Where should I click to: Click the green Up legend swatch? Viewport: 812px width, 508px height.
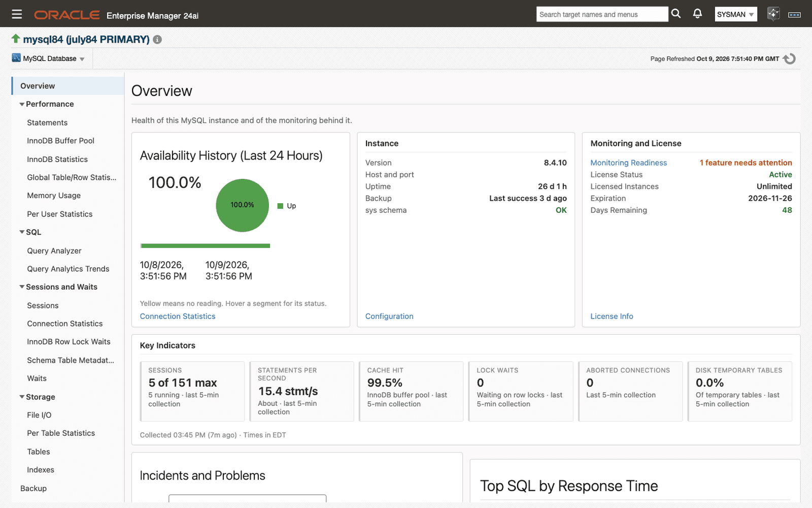(x=280, y=206)
